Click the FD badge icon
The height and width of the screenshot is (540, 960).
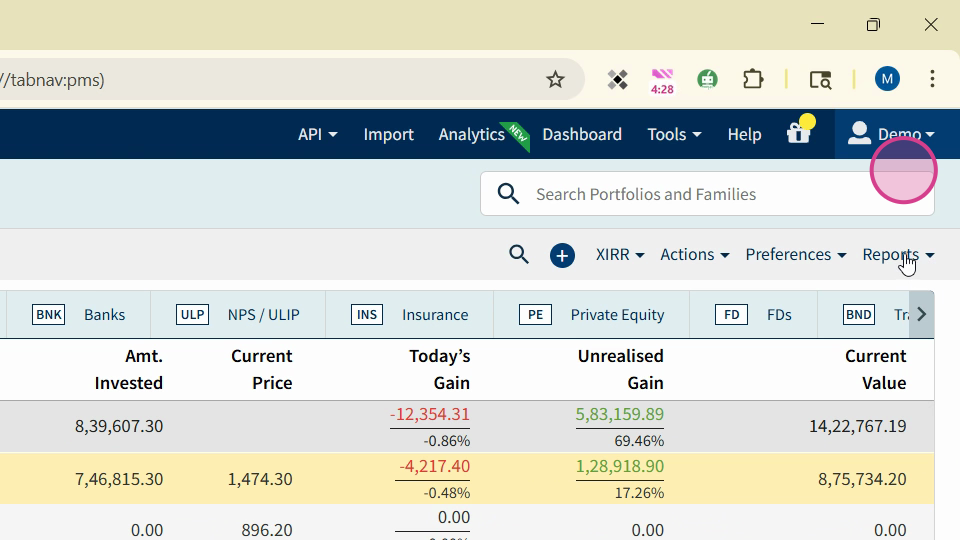pyautogui.click(x=731, y=315)
